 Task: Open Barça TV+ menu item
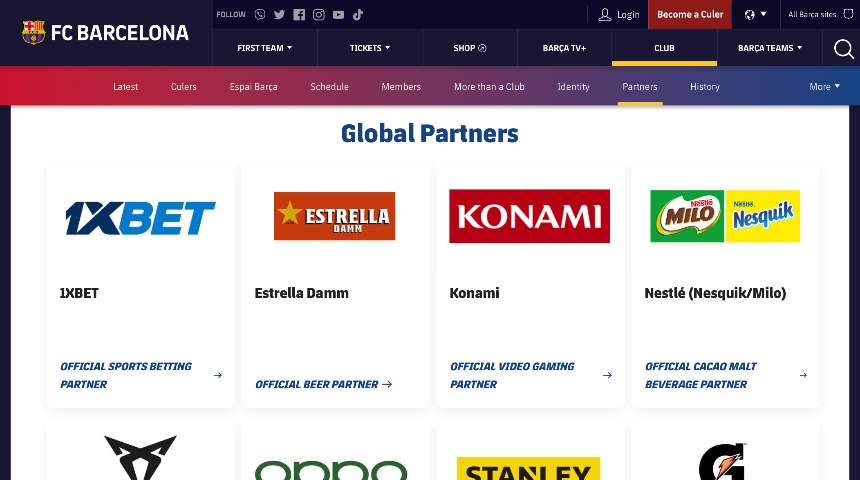[x=564, y=48]
